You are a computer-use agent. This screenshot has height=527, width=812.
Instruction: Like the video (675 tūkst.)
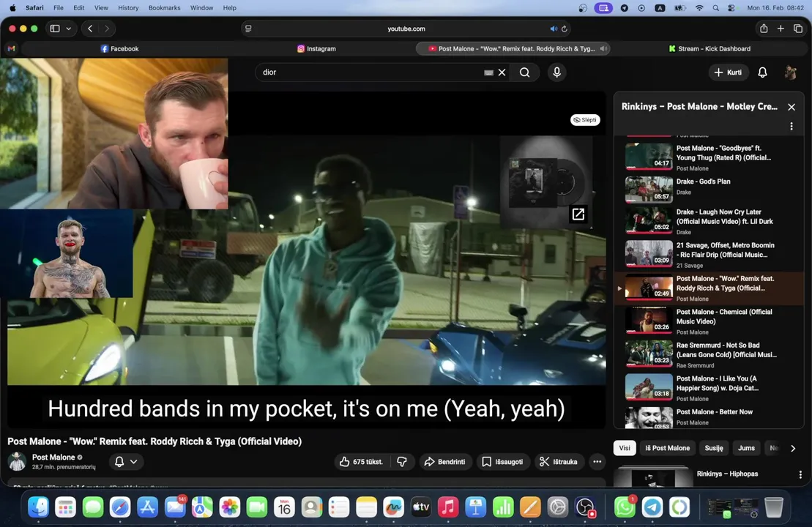(x=362, y=462)
